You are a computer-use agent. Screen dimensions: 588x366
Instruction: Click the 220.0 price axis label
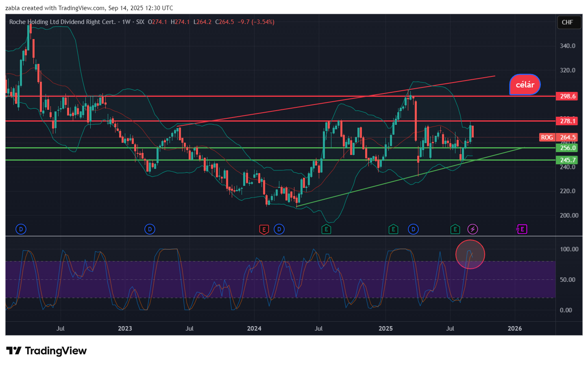(568, 191)
